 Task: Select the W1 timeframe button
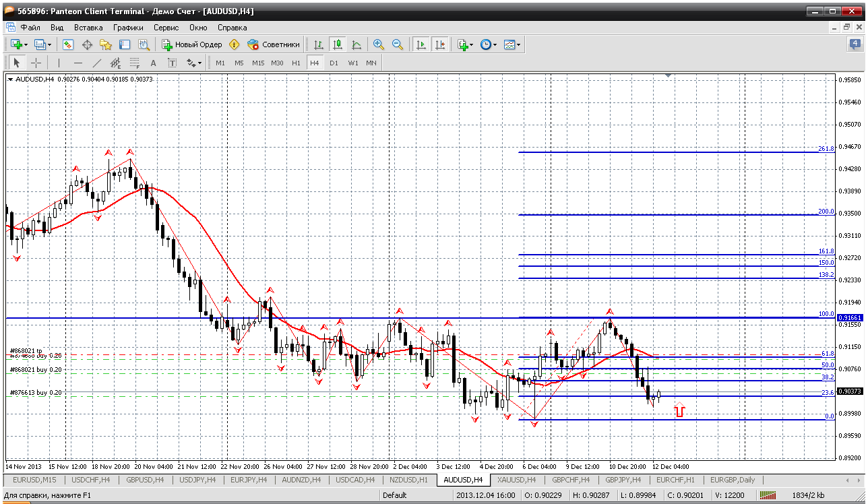353,63
